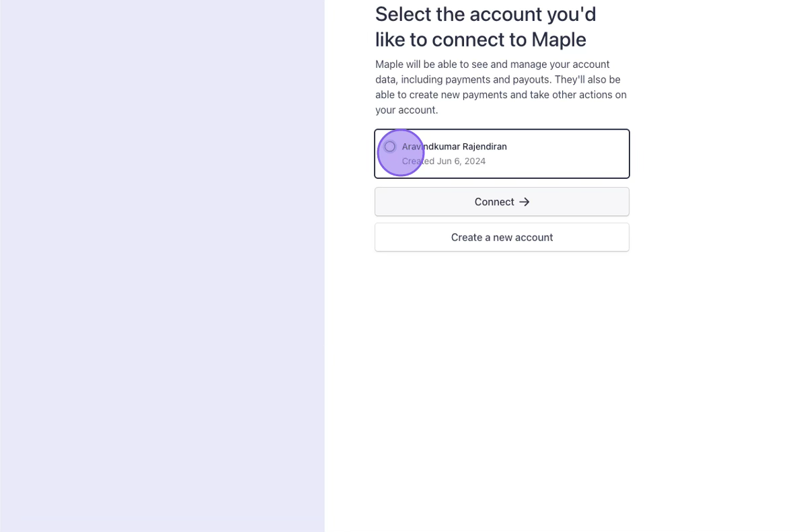This screenshot has height=532, width=807.
Task: Click the Aravindkumar Rajendiran account name
Action: pos(454,147)
